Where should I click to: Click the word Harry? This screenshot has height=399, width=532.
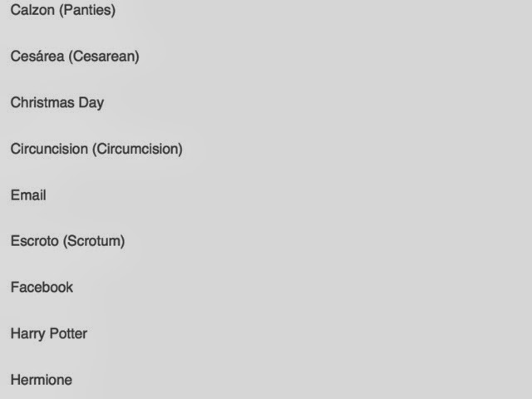point(28,333)
